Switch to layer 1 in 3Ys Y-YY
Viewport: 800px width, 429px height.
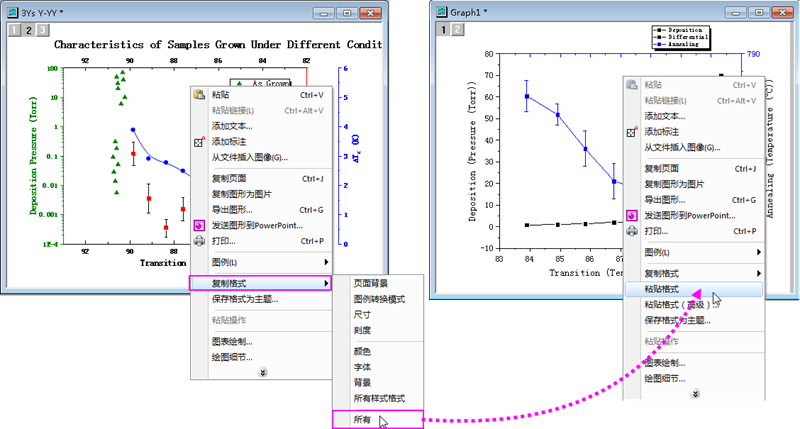pos(14,30)
